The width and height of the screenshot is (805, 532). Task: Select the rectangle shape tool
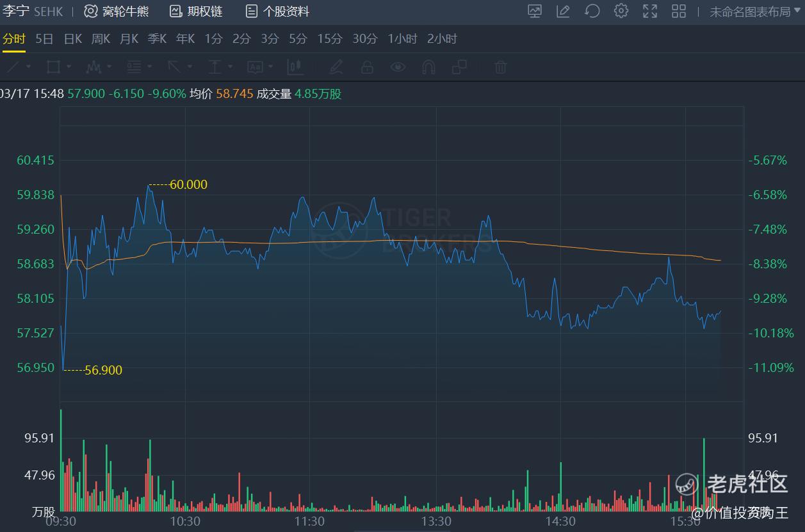pyautogui.click(x=54, y=67)
